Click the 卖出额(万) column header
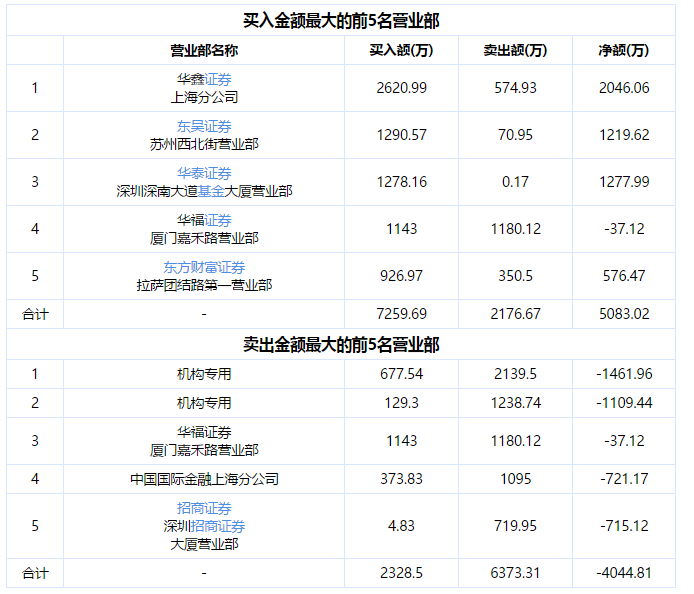This screenshot has height=594, width=694. 515,50
